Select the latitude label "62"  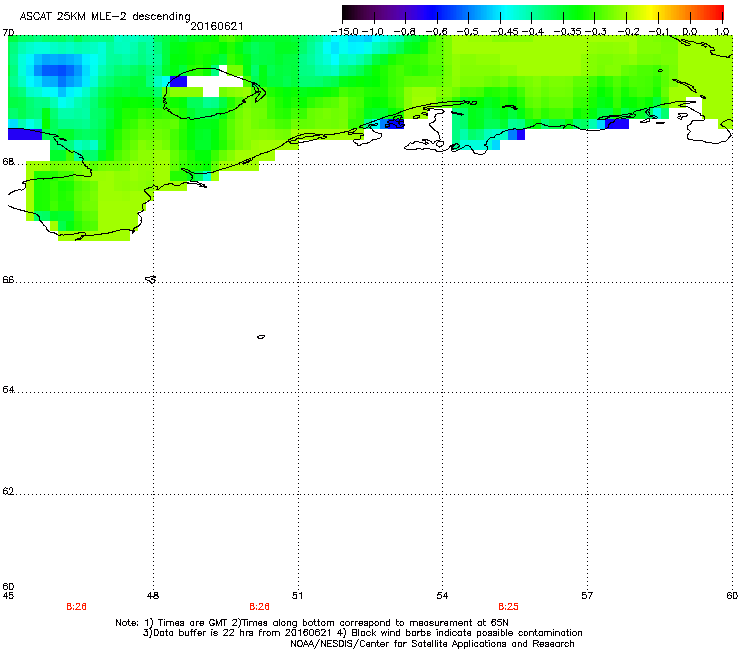point(8,492)
